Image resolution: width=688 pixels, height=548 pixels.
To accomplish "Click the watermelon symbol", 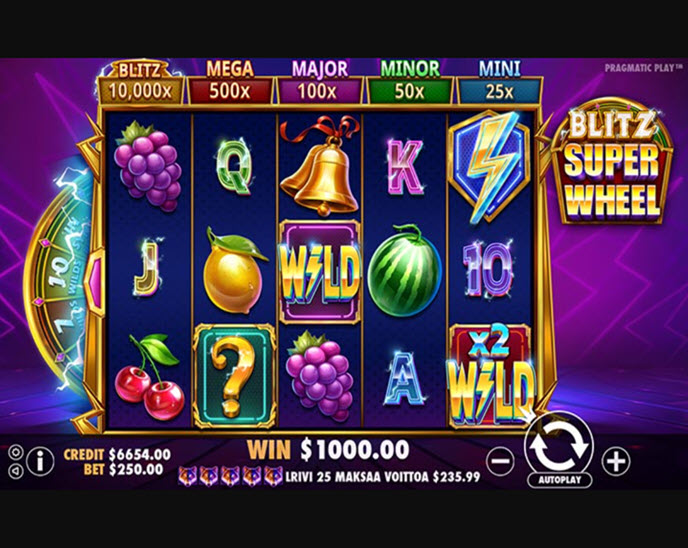I will click(x=405, y=271).
